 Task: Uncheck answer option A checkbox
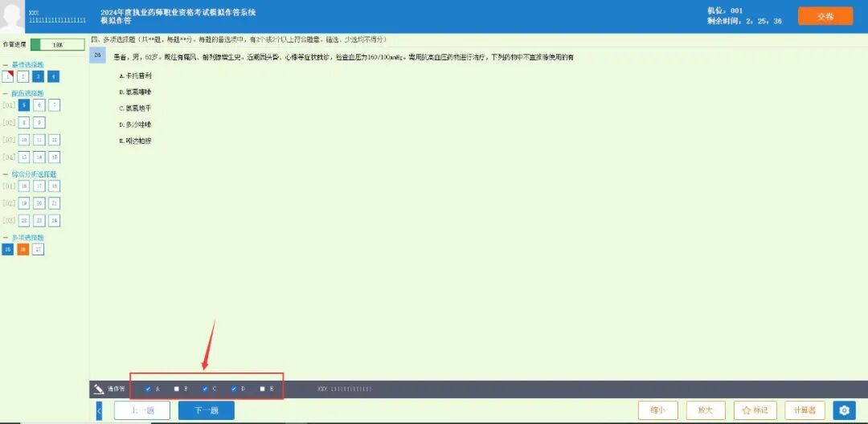(x=148, y=389)
